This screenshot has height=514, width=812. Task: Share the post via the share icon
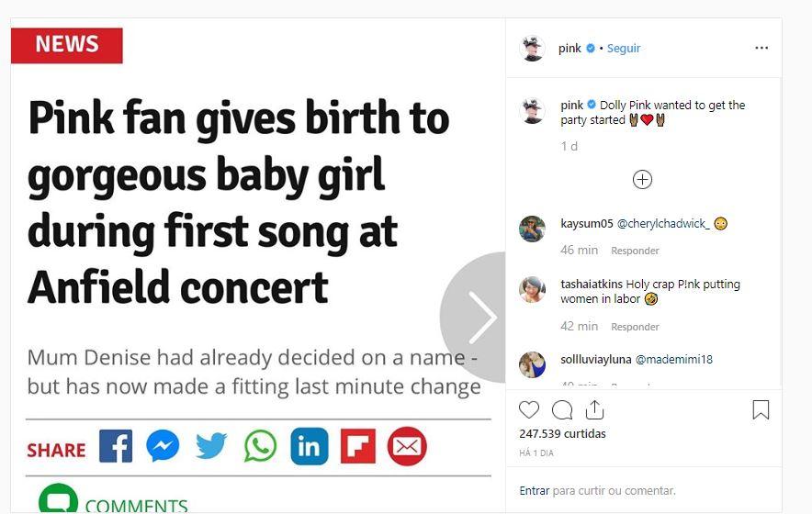click(594, 410)
